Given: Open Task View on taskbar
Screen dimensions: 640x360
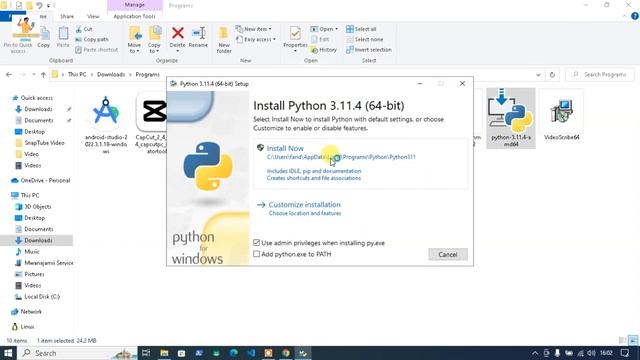Looking at the screenshot, I should pos(146,353).
